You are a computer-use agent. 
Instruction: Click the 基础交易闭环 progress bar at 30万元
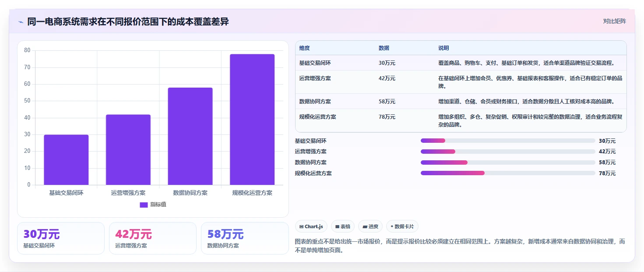click(508, 141)
